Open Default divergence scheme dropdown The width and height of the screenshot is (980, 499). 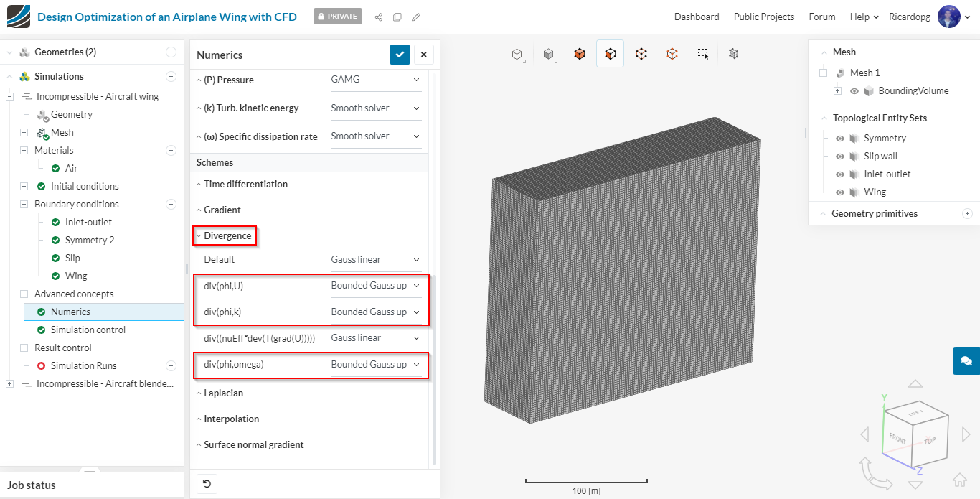[x=376, y=259]
